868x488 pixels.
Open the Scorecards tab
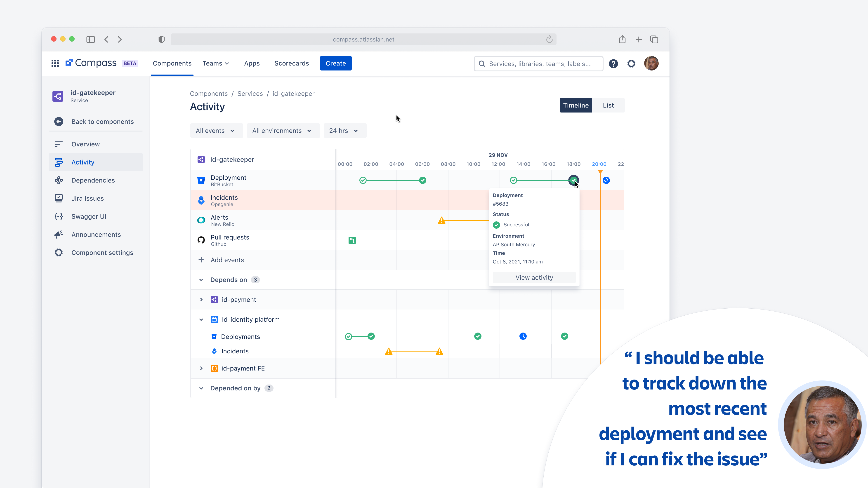(x=291, y=63)
